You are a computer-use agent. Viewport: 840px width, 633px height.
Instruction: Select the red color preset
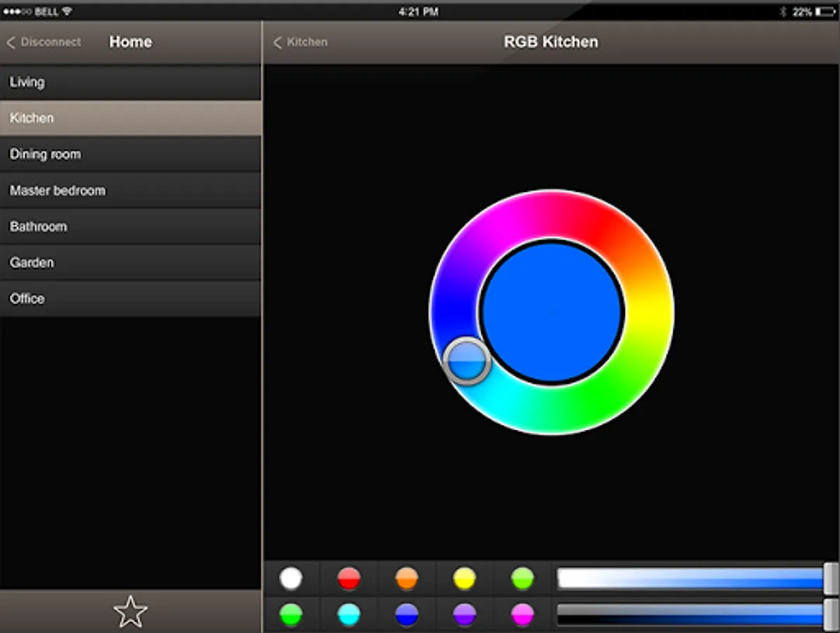coord(349,578)
